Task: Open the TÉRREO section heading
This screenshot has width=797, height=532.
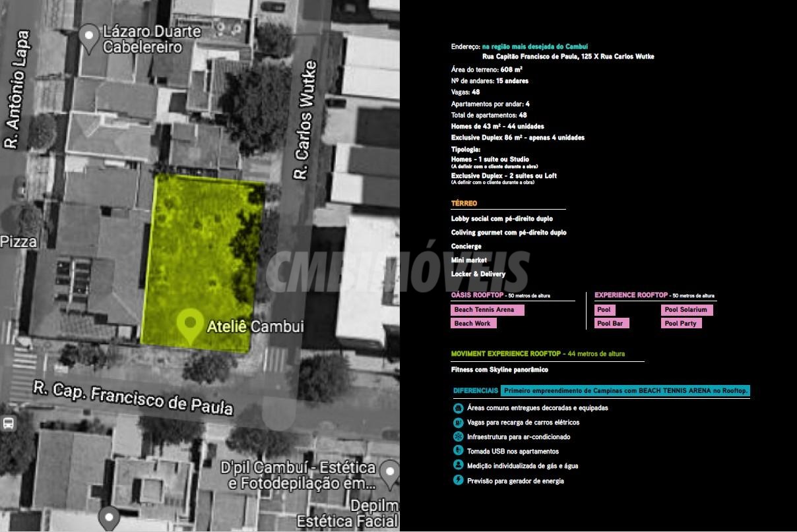Action: [x=464, y=204]
